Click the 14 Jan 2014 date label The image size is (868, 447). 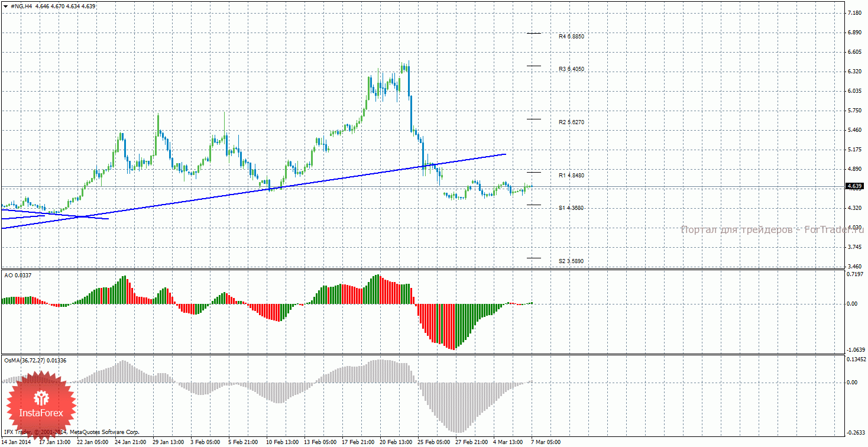pos(17,442)
